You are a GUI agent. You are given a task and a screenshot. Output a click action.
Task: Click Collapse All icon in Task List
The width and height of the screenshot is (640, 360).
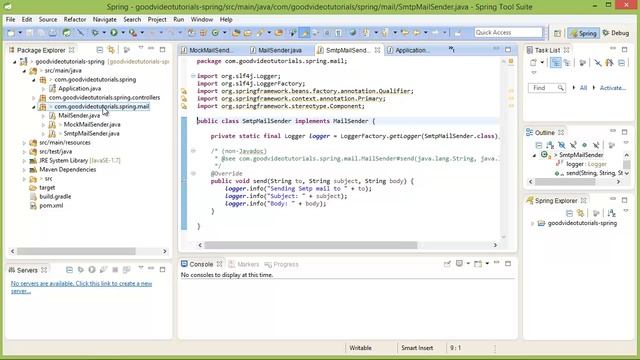pos(621,63)
